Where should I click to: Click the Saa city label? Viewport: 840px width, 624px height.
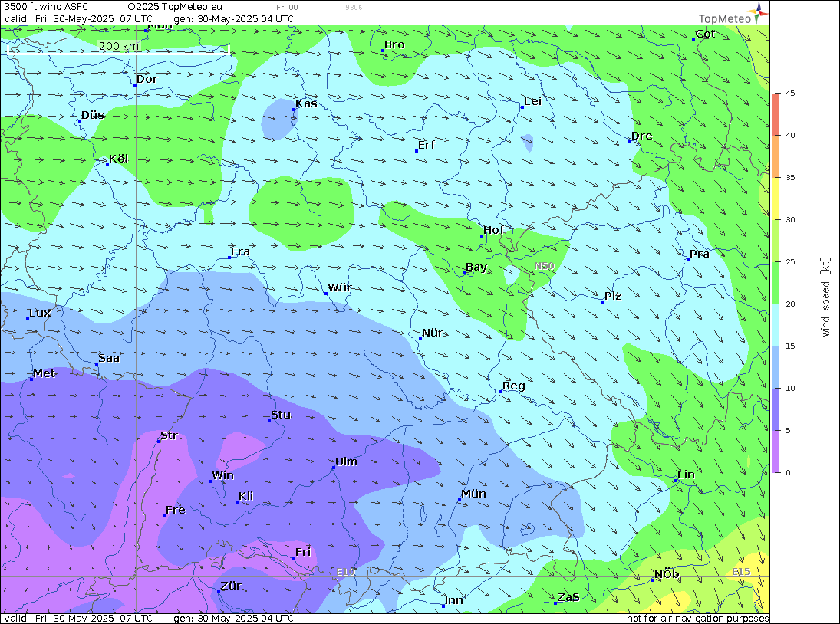pos(109,358)
